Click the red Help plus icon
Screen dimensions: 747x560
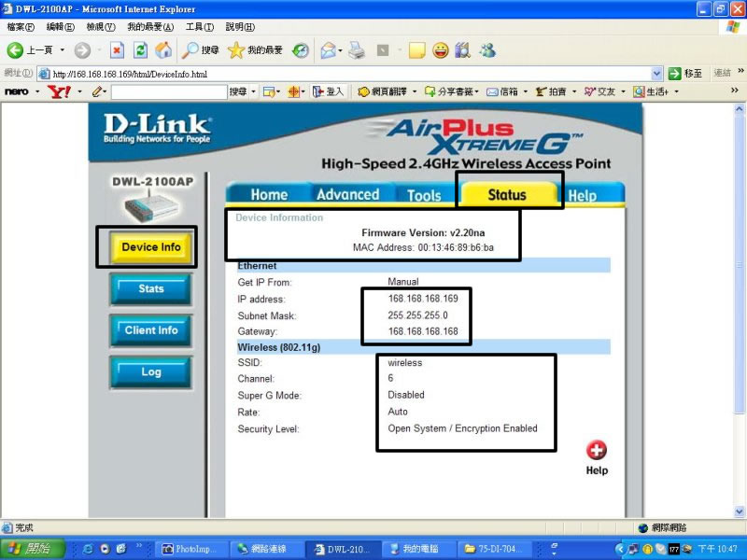tap(597, 450)
